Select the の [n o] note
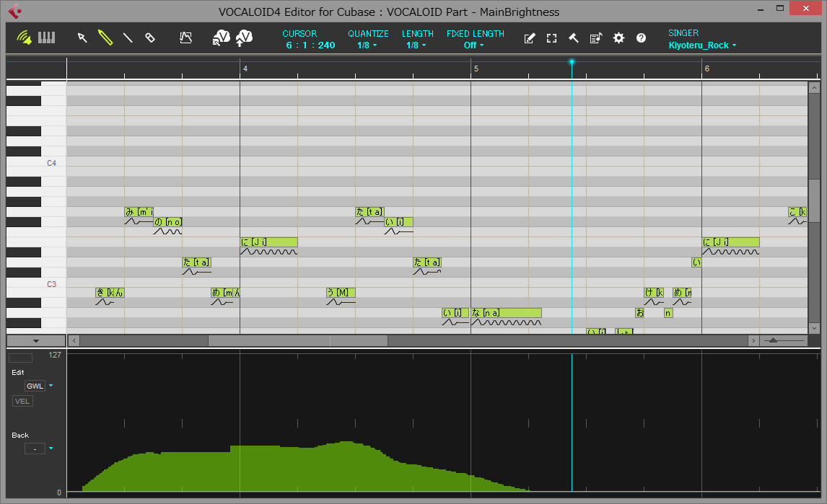Viewport: 827px width, 504px height. (167, 222)
